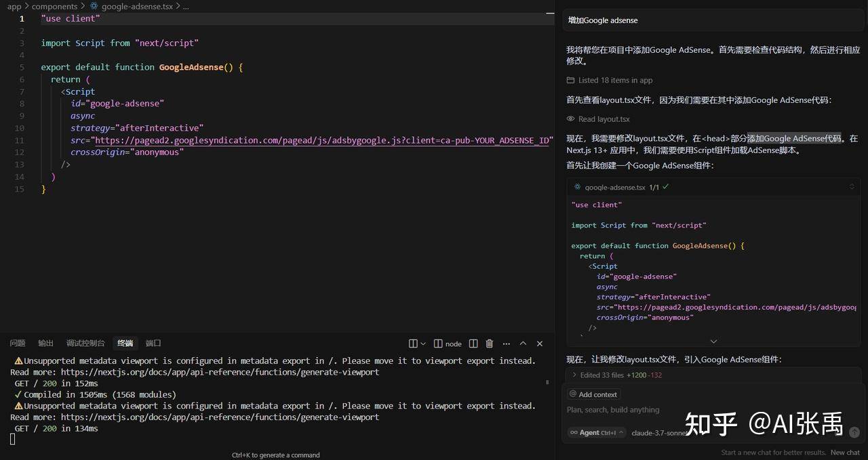Open google-adsense.tsx file header in chat code block
The height and width of the screenshot is (460, 868).
coord(614,187)
